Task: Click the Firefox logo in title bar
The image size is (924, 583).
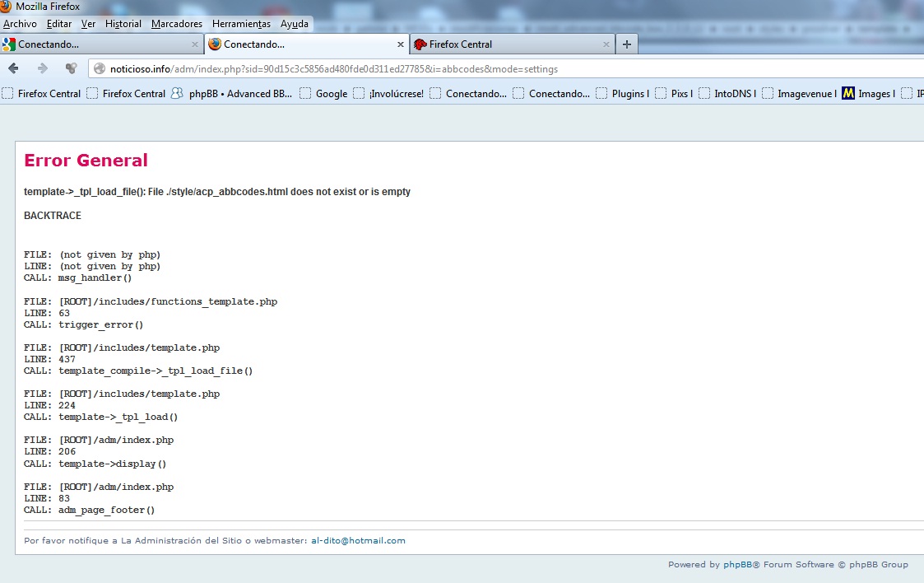Action: click(6, 6)
